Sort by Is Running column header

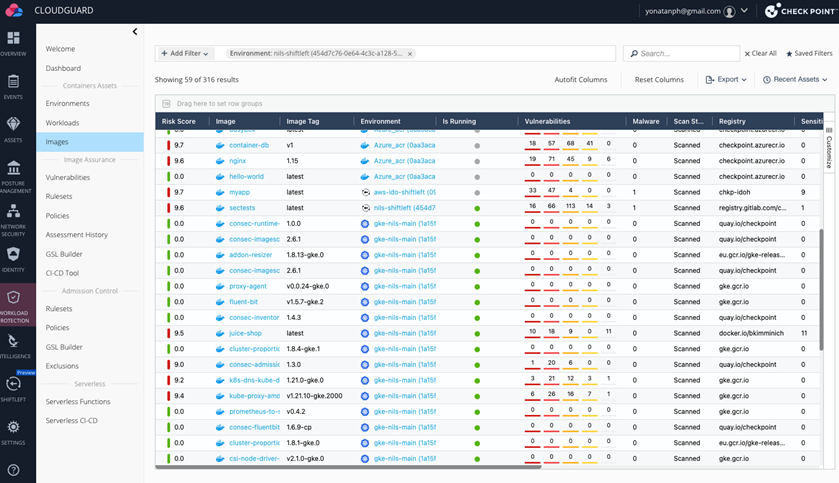(x=459, y=121)
